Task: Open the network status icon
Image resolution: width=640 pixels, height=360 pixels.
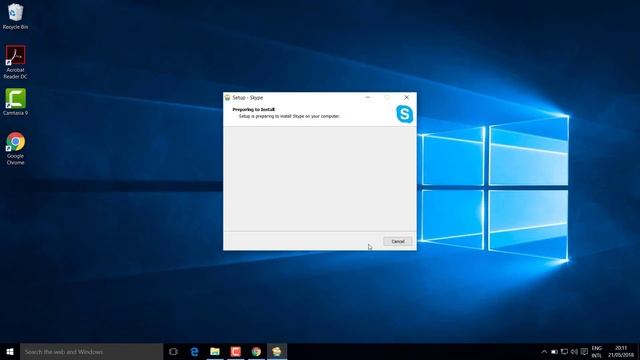Action: point(564,351)
